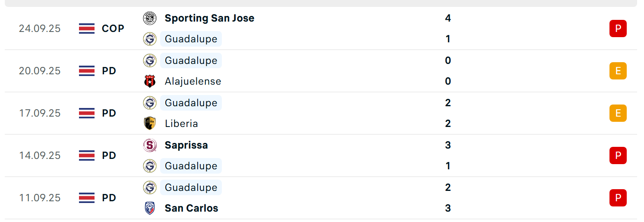Open the Alajuelense team name link
The height and width of the screenshot is (222, 644).
(x=193, y=81)
